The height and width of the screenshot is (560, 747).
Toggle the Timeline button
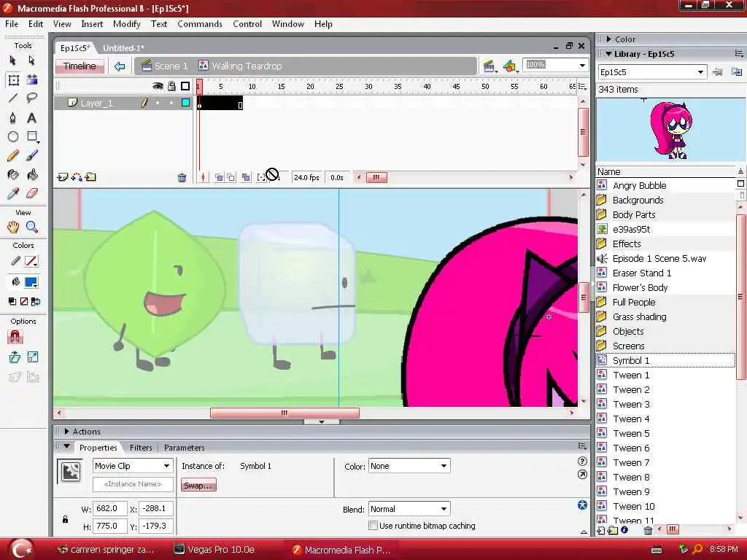[80, 66]
